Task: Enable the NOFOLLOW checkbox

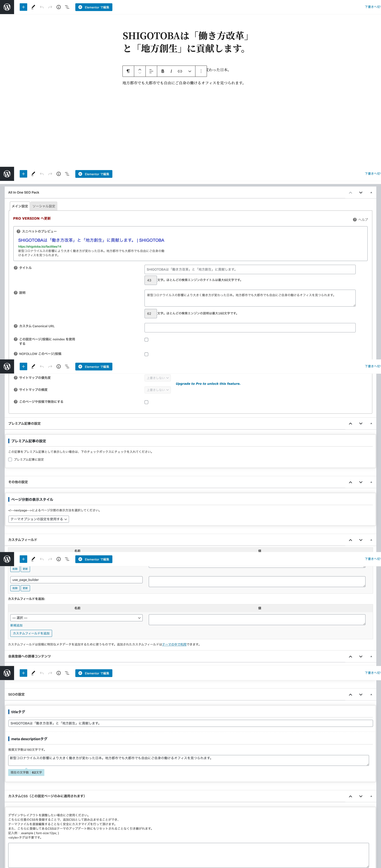Action: [x=146, y=354]
